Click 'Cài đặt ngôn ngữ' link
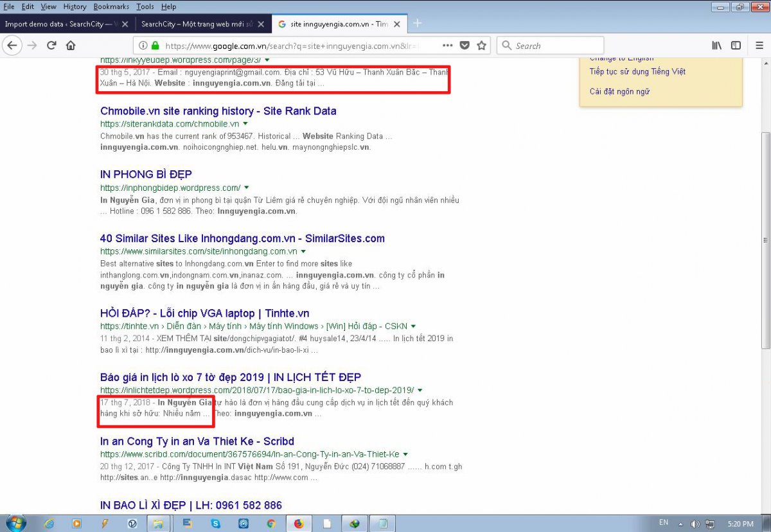The height and width of the screenshot is (532, 771). pyautogui.click(x=619, y=92)
